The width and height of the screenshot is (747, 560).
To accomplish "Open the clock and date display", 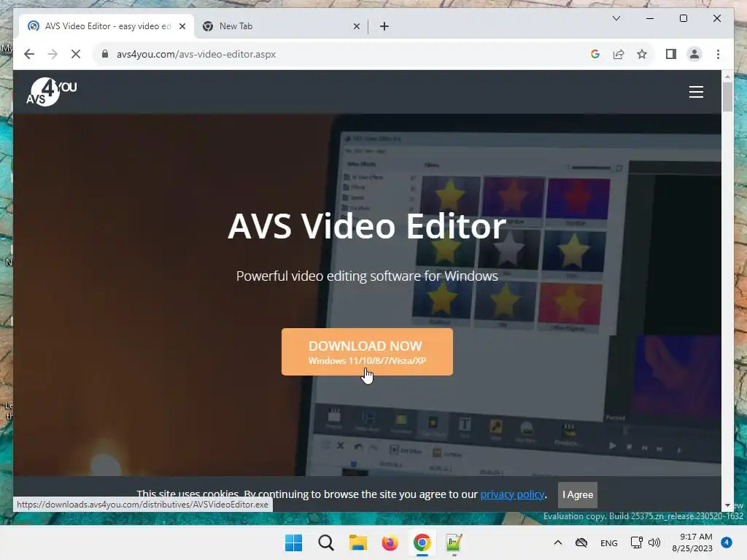I will pos(692,542).
